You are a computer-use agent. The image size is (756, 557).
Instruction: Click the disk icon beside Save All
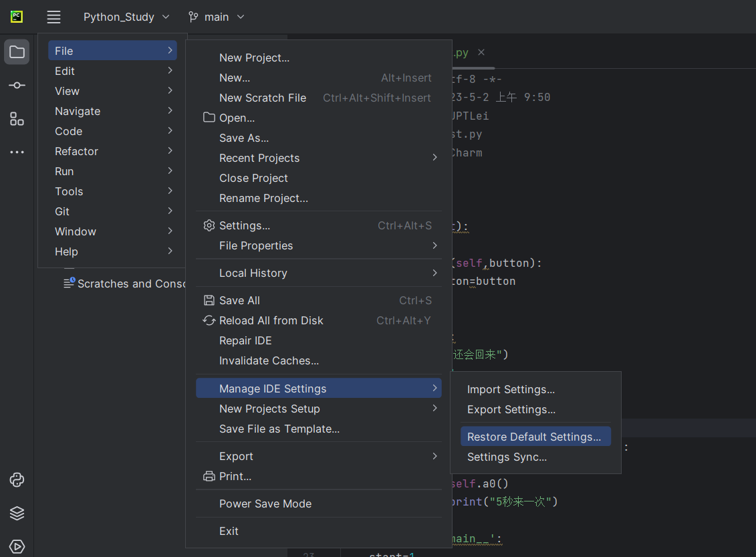pyautogui.click(x=209, y=300)
